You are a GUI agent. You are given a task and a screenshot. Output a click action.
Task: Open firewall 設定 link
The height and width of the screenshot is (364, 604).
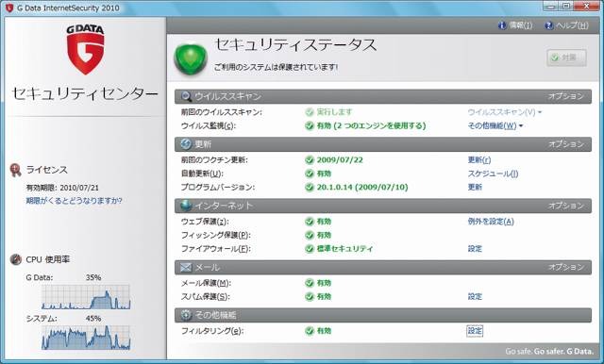475,249
